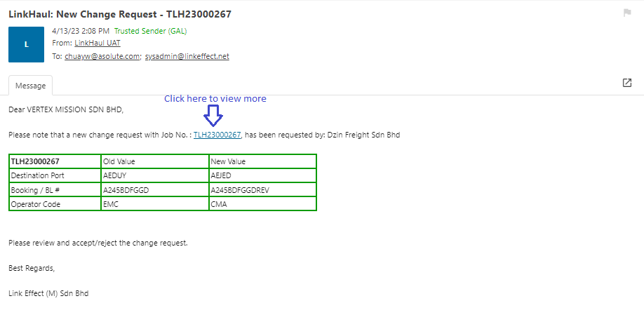Click the new operator code CMA
Screen dimensions: 644x315
click(219, 204)
